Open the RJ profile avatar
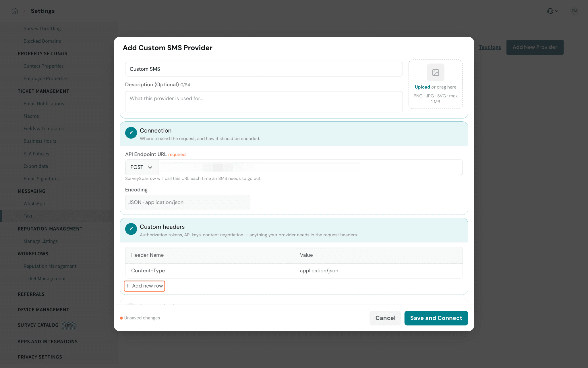The width and height of the screenshot is (588, 368). pos(575,11)
